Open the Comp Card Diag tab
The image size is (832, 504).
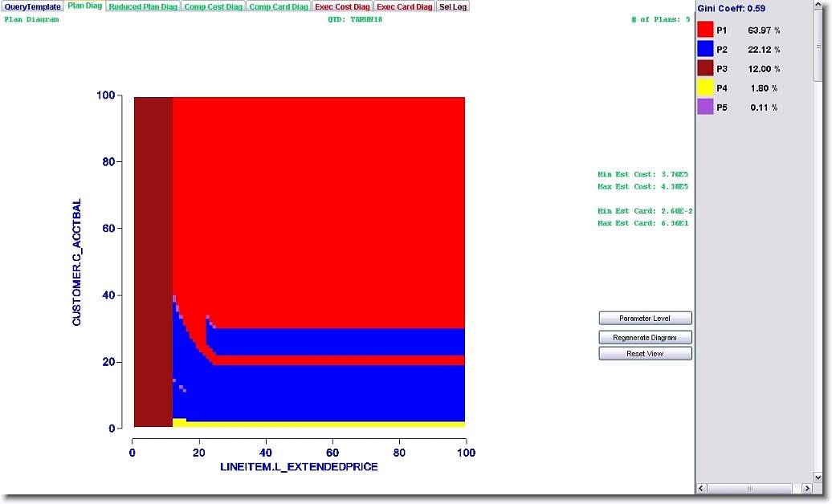pos(278,6)
